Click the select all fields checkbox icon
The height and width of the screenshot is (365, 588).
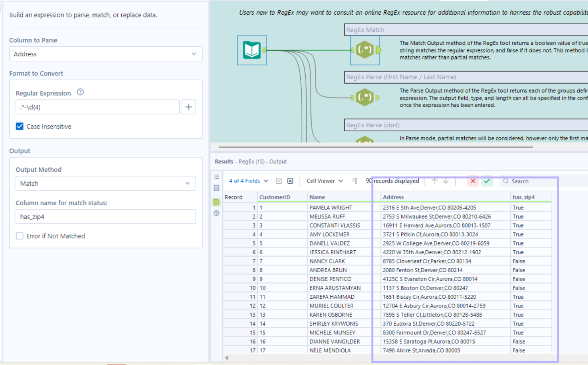[x=279, y=181]
